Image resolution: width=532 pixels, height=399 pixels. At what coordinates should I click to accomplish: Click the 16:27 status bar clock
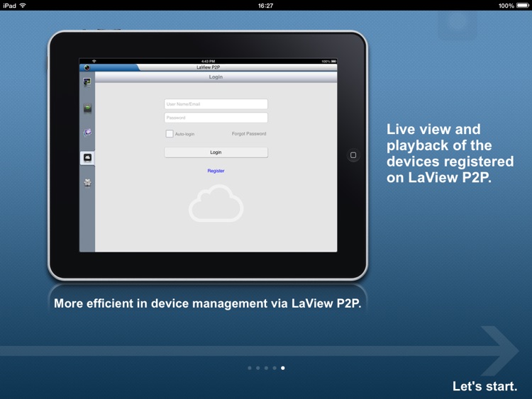click(265, 6)
